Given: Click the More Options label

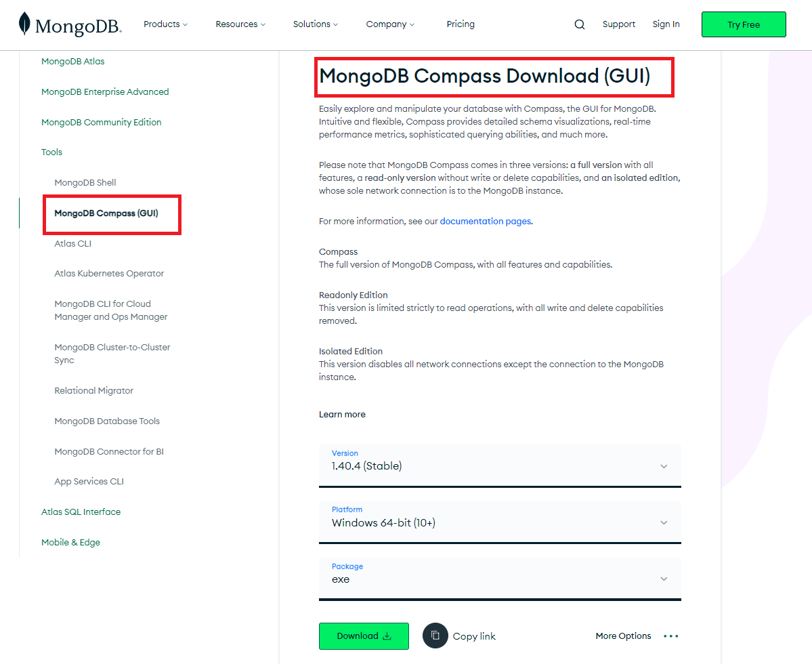Looking at the screenshot, I should 623,636.
